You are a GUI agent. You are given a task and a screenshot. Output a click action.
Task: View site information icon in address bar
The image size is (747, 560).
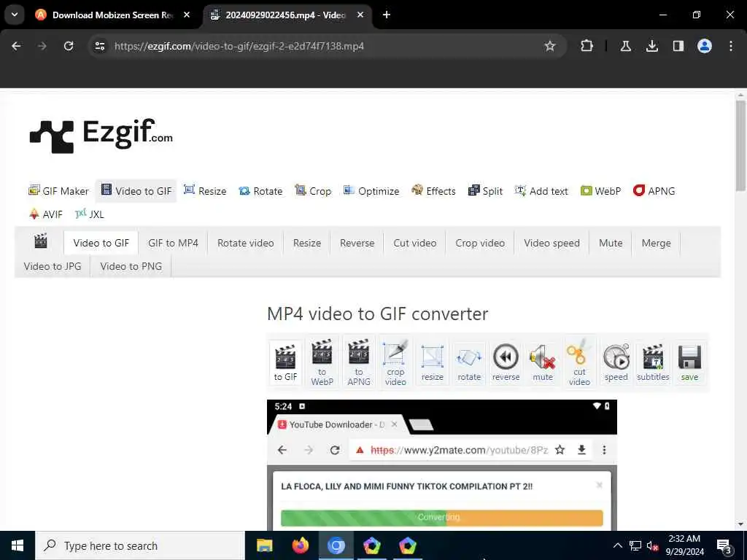(100, 46)
